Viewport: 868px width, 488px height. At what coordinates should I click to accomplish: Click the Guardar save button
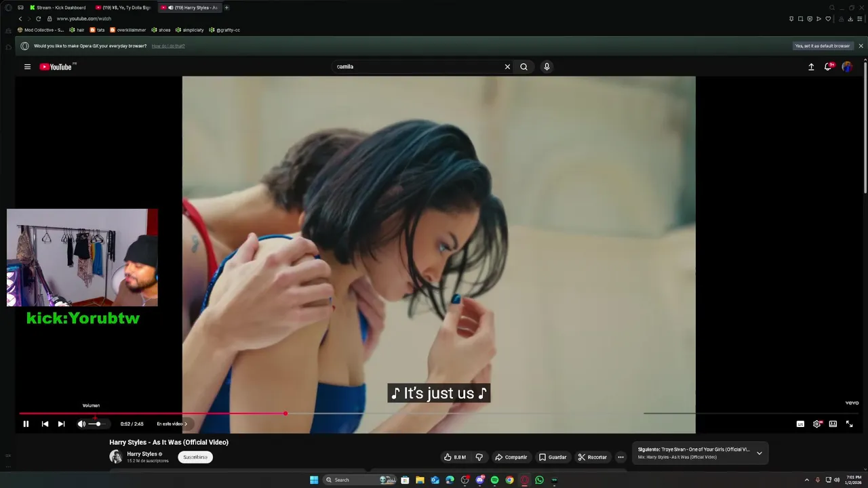[553, 457]
